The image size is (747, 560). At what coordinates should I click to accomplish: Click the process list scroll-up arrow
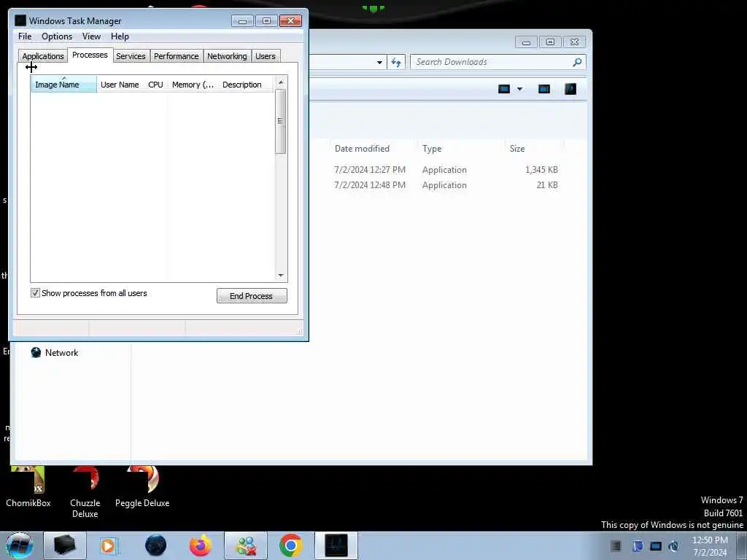coord(281,82)
